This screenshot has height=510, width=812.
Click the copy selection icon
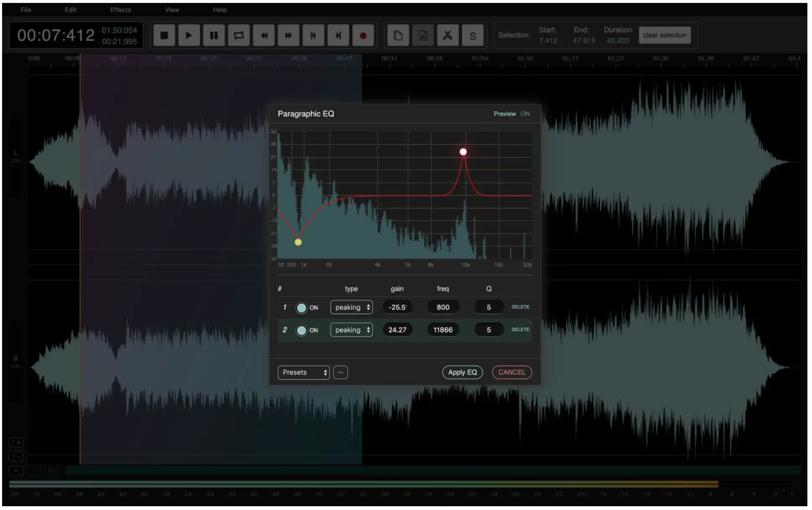tap(398, 35)
